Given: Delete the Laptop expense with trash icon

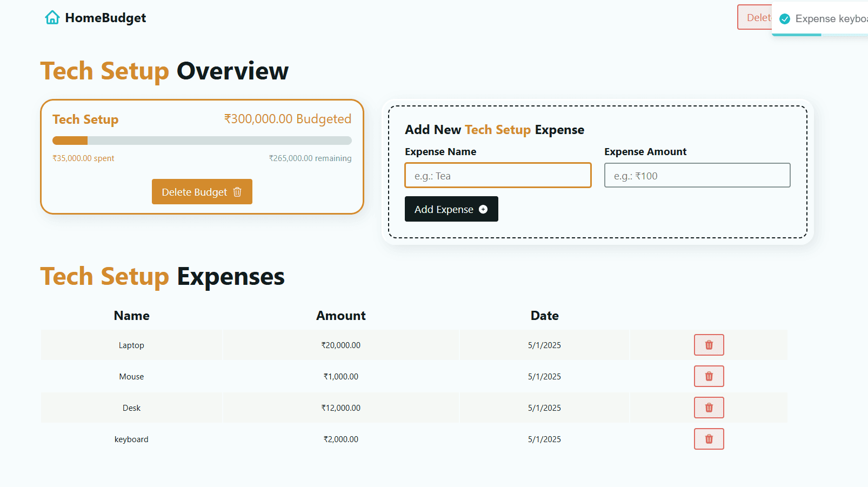Looking at the screenshot, I should coord(709,345).
